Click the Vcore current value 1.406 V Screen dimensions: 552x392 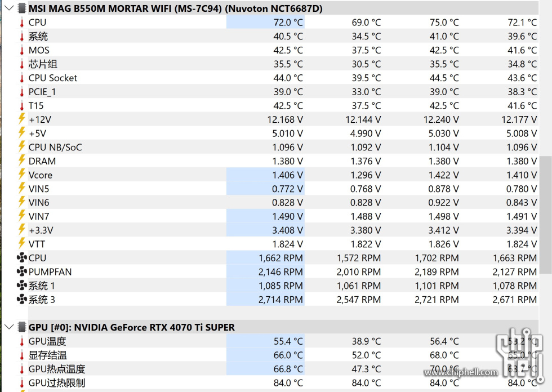287,175
